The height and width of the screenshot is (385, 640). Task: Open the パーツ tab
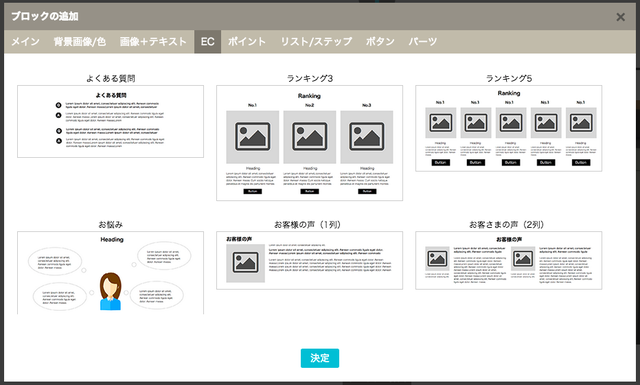[423, 41]
